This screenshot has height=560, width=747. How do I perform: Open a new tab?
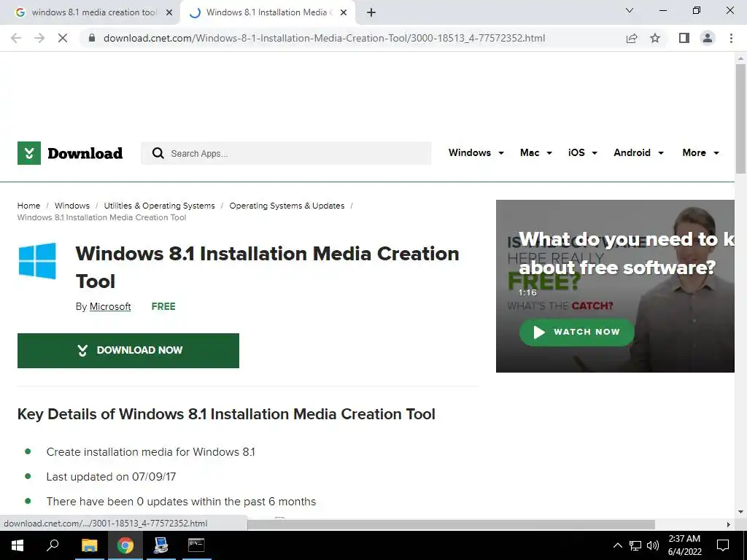(371, 13)
